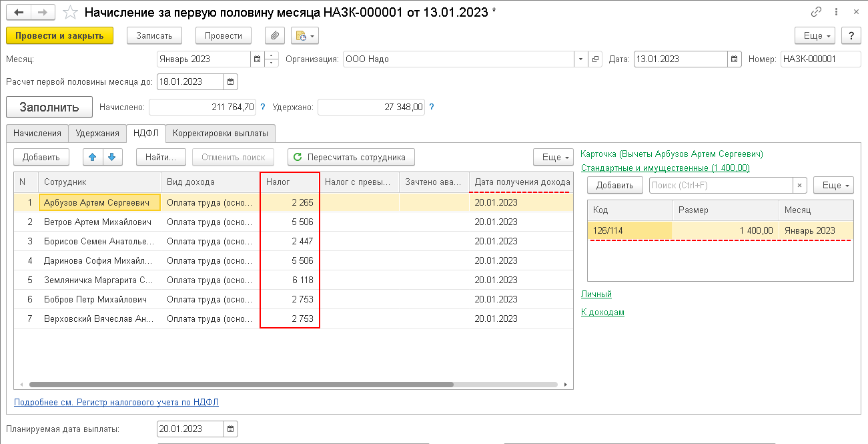Mark document as favorite with star icon
The width and height of the screenshot is (868, 444).
click(x=69, y=12)
